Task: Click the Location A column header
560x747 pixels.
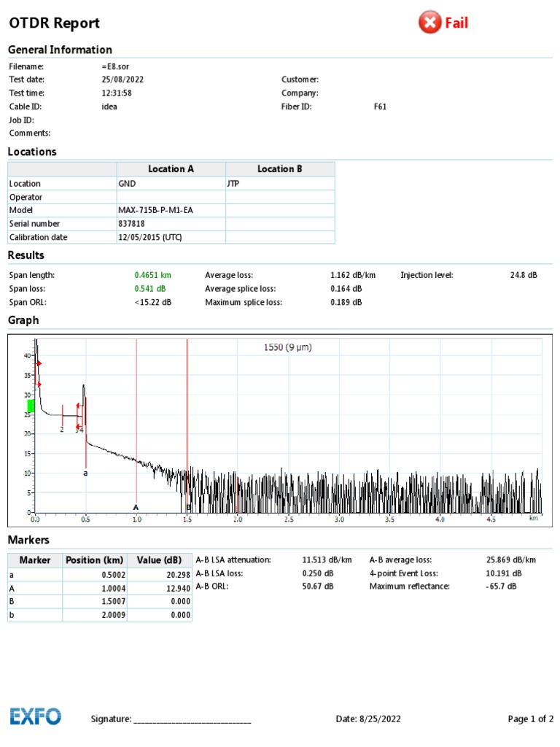Action: click(x=171, y=169)
